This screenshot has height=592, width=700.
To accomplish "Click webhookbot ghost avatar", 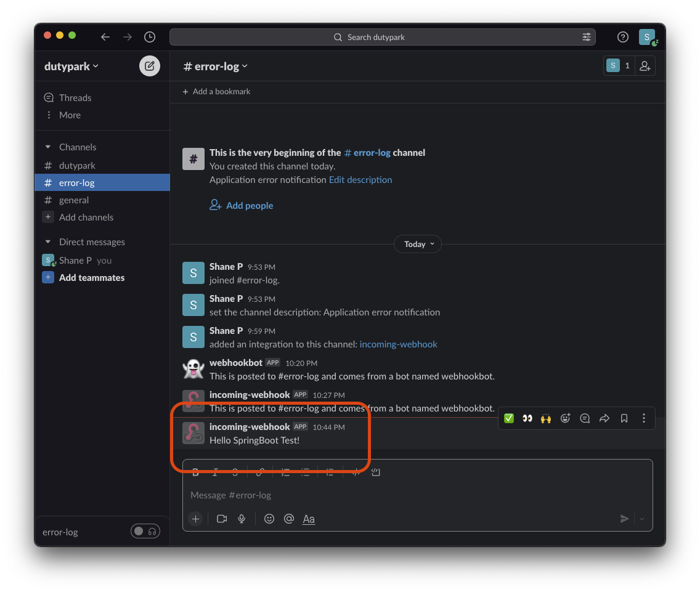I will [x=193, y=369].
